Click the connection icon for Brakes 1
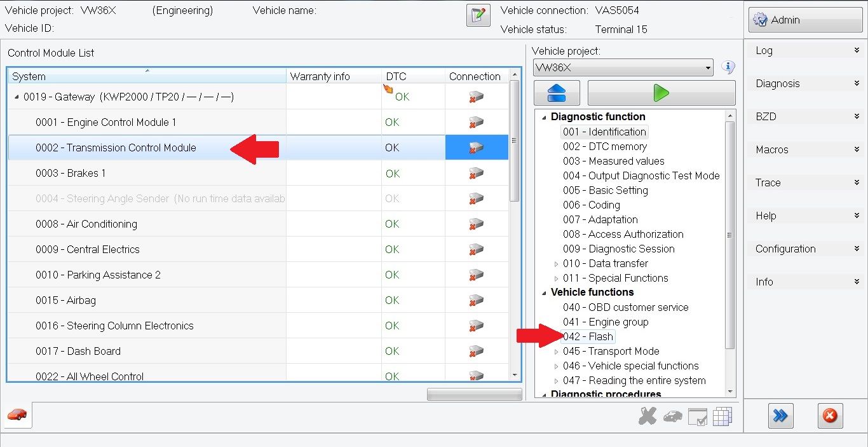The height and width of the screenshot is (447, 868). 476,173
